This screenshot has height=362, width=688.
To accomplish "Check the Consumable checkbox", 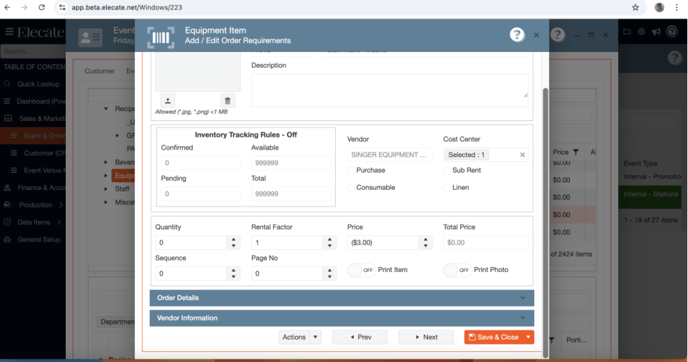I will click(351, 187).
